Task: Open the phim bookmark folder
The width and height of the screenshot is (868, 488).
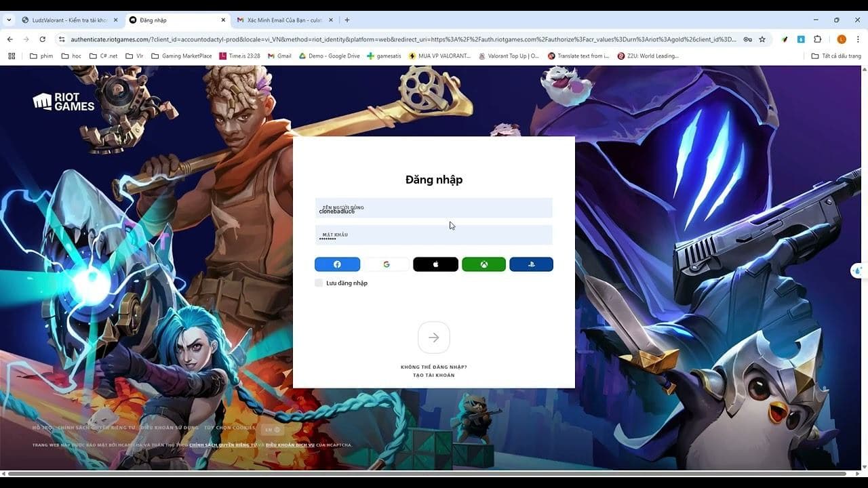Action: (x=41, y=56)
